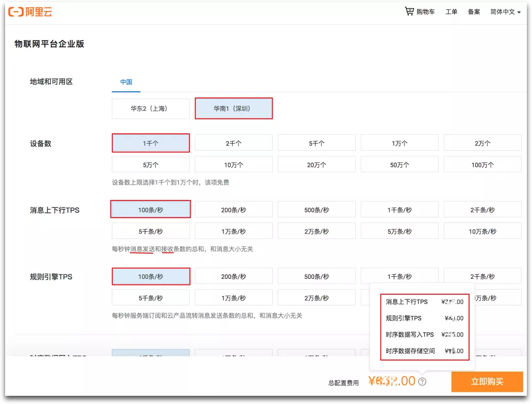The image size is (532, 404).
Task: Choose 5万个 device count
Action: coord(151,165)
